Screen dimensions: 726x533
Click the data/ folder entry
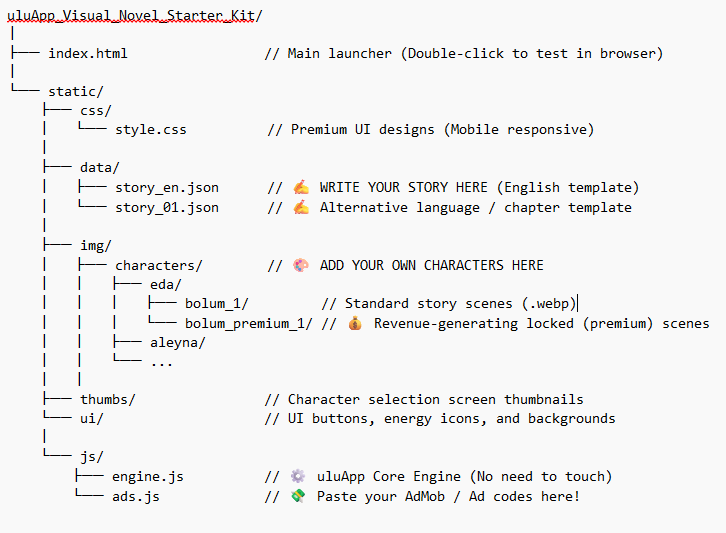click(x=100, y=167)
